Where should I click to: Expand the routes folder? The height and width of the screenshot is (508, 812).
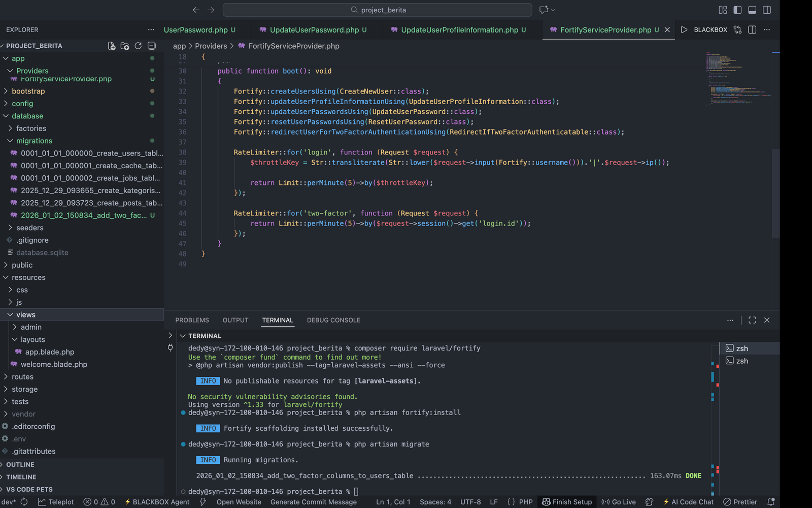(22, 377)
